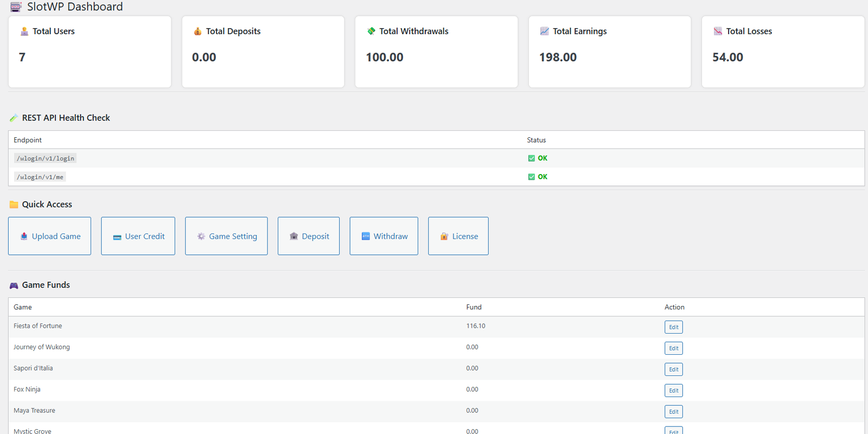Go to Game Setting

226,236
